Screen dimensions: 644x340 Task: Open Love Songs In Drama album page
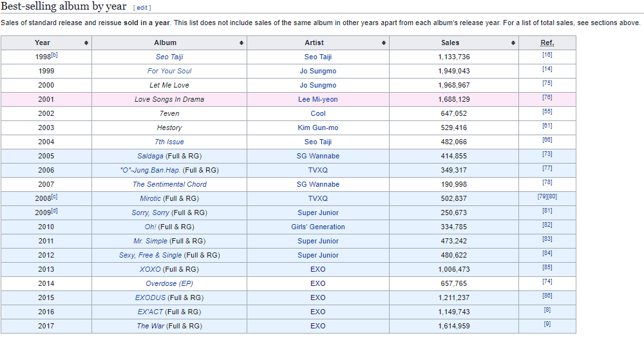coord(169,99)
